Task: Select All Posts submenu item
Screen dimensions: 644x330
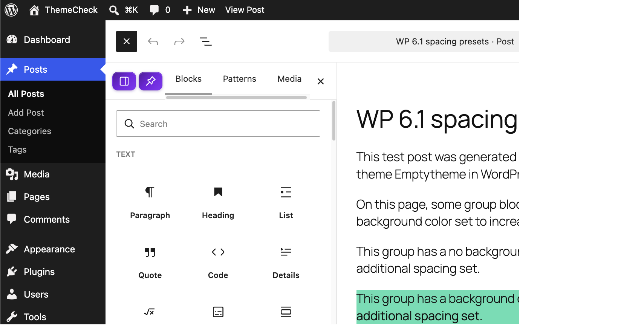Action: click(x=26, y=94)
